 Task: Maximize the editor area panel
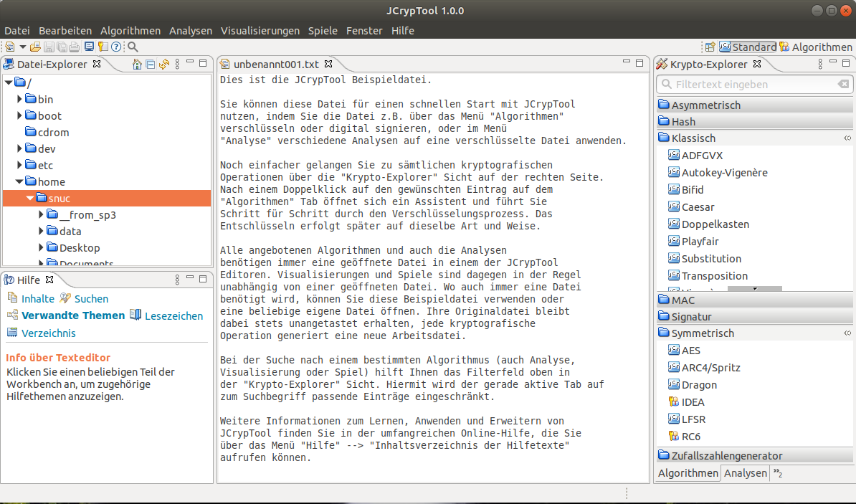tap(639, 63)
